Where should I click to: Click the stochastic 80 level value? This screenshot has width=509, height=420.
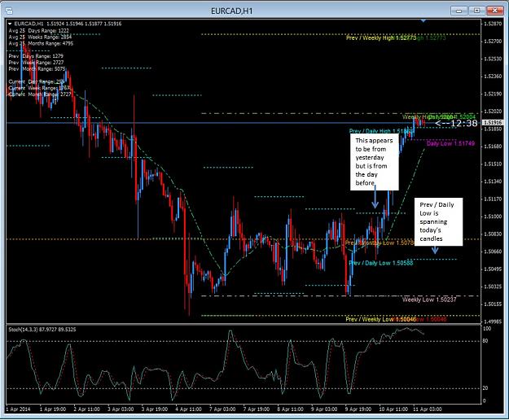[x=485, y=341]
